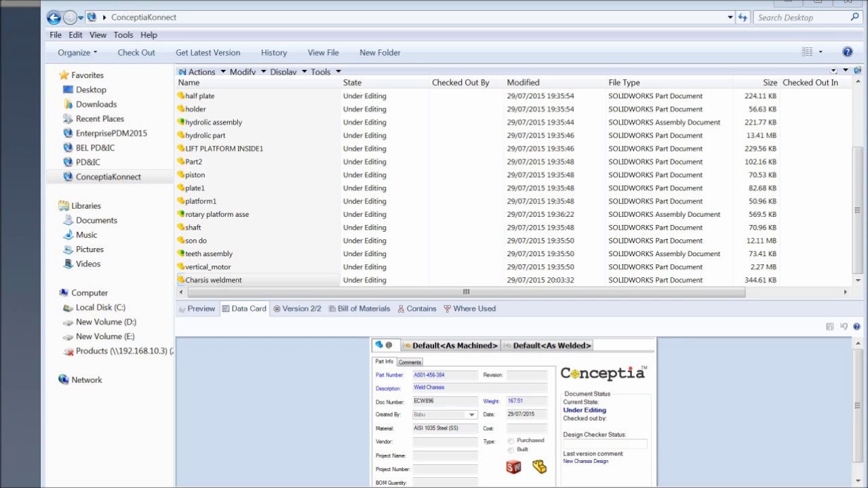Select the Built radio button

point(511,450)
